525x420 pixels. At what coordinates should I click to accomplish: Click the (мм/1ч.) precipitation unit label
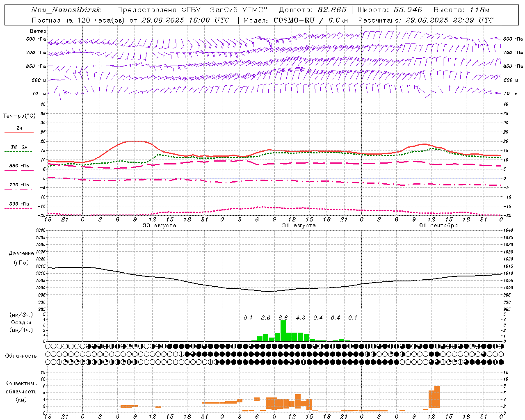[21, 330]
